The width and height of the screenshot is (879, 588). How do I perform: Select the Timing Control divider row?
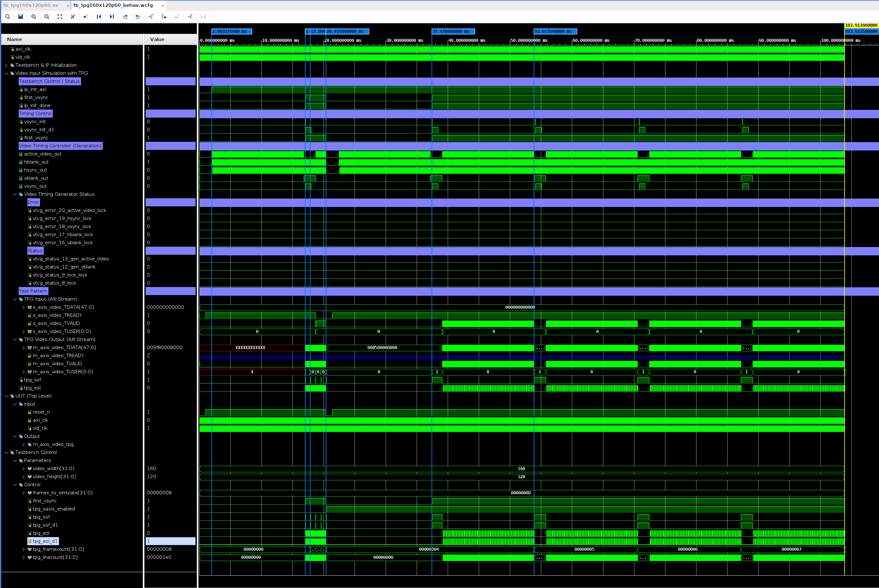pos(36,114)
